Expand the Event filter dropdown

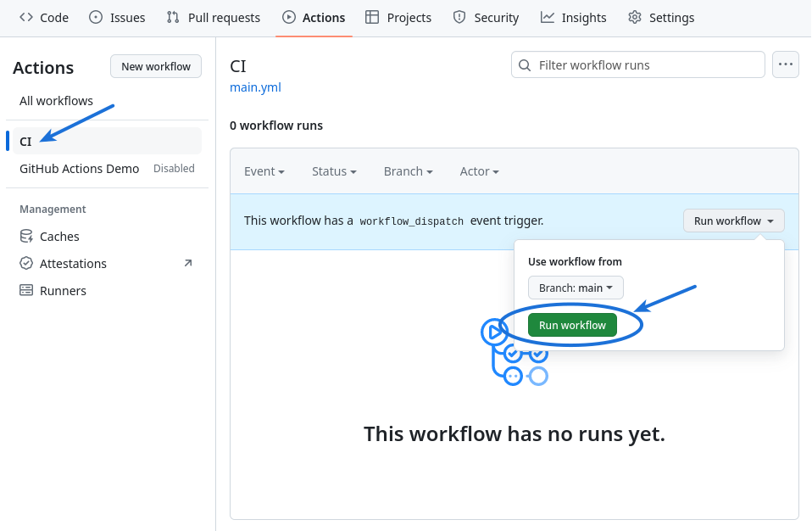[264, 171]
